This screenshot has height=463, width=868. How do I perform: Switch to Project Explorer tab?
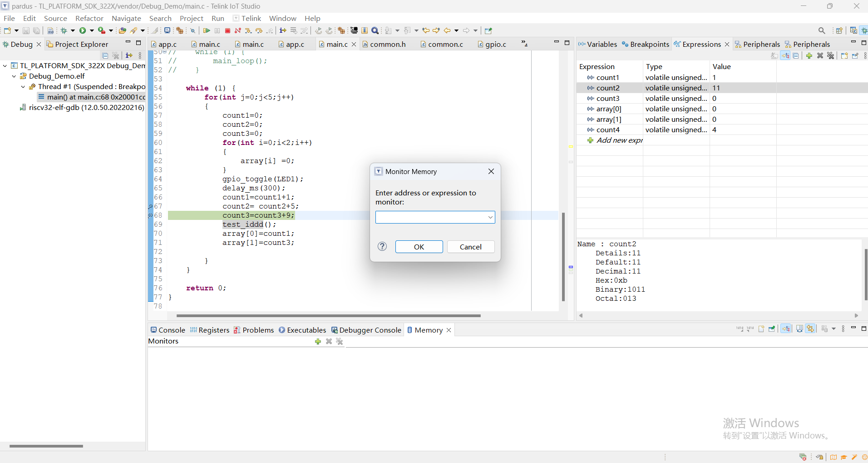77,44
